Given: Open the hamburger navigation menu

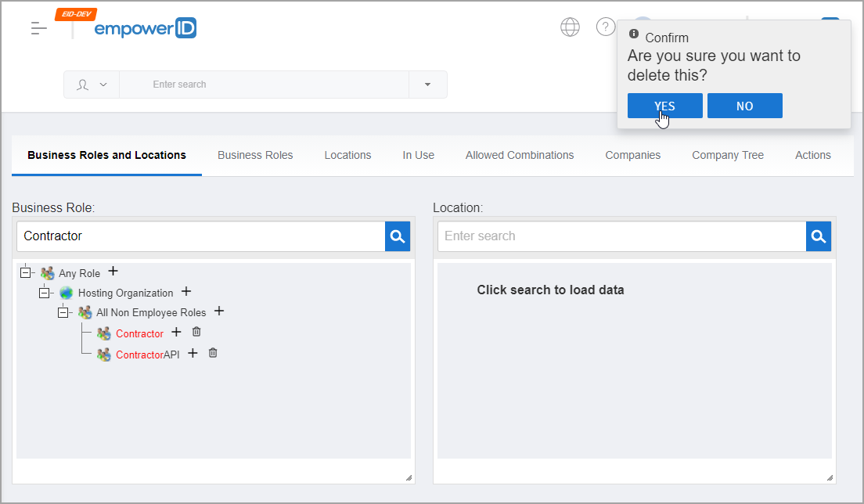Looking at the screenshot, I should tap(39, 28).
